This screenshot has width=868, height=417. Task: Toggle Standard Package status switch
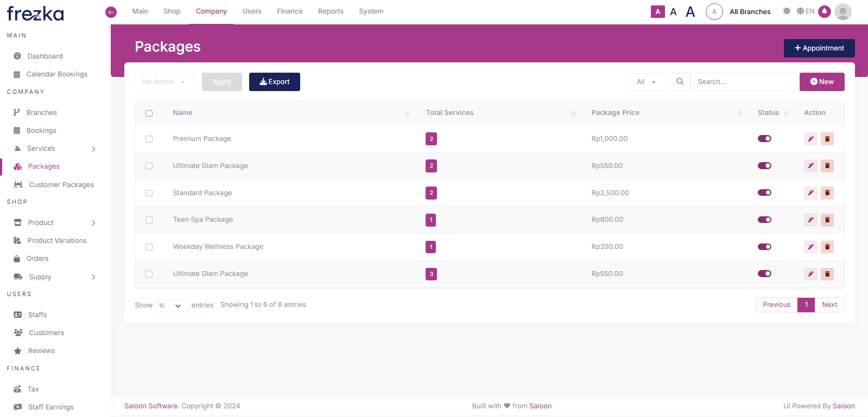(x=764, y=193)
